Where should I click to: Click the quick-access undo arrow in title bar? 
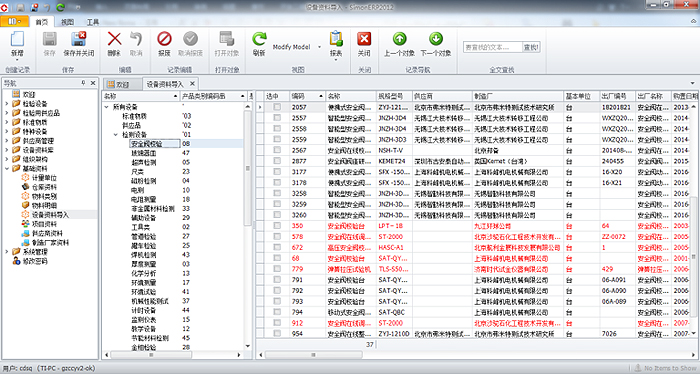tap(47, 8)
